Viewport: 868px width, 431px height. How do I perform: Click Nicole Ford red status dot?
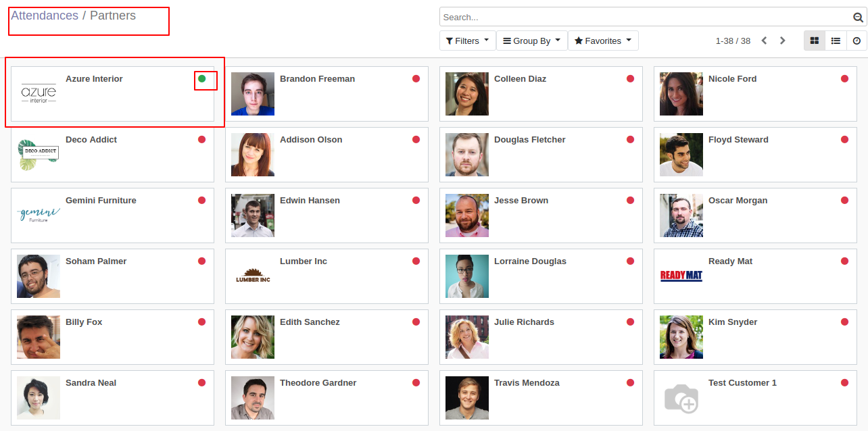(844, 78)
